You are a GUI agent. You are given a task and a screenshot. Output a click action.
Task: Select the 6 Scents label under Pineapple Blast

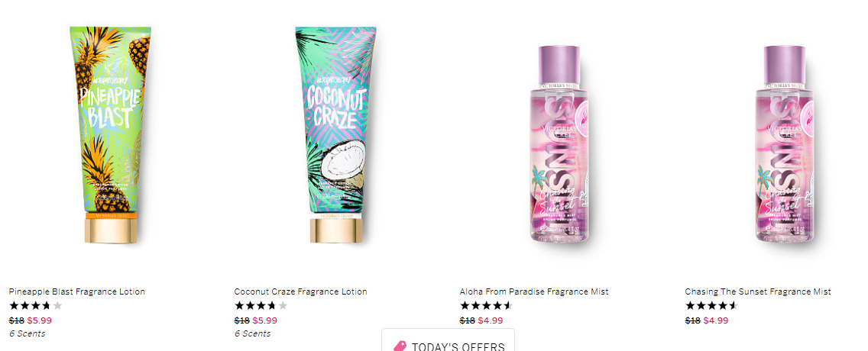(28, 334)
